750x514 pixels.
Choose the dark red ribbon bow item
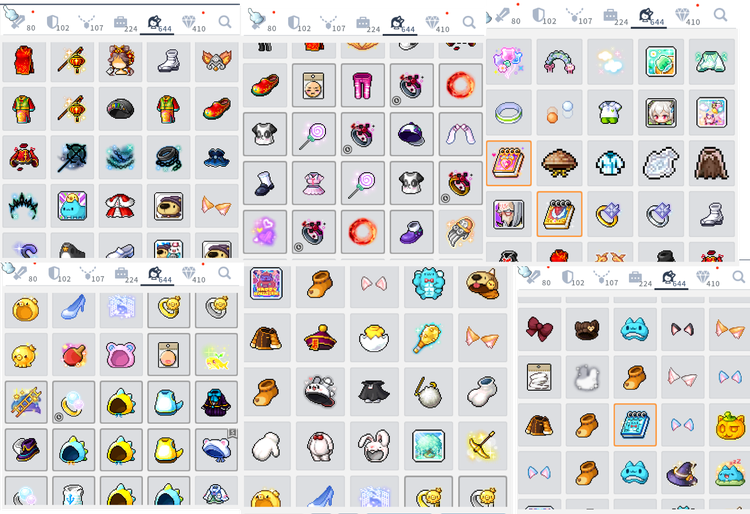[x=540, y=329]
